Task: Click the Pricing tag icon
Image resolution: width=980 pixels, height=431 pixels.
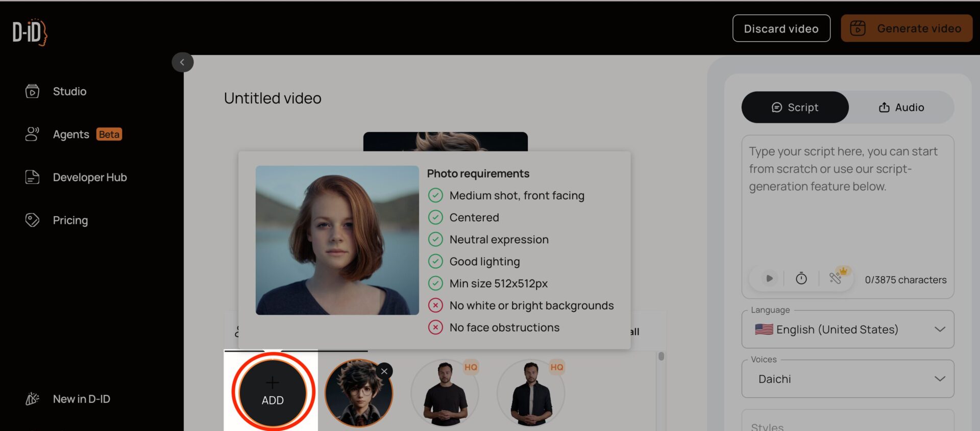Action: click(x=32, y=220)
